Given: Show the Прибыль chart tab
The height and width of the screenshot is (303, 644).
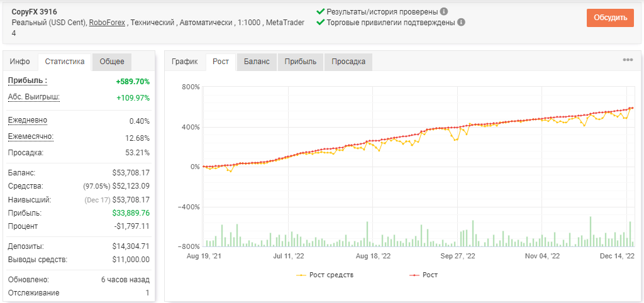Looking at the screenshot, I should click(301, 62).
